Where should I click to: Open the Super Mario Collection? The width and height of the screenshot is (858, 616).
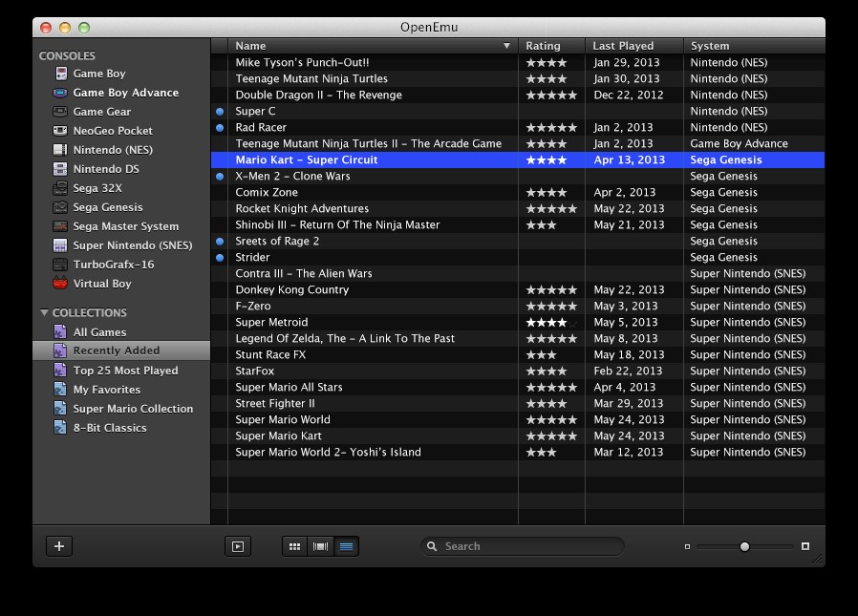tap(133, 409)
